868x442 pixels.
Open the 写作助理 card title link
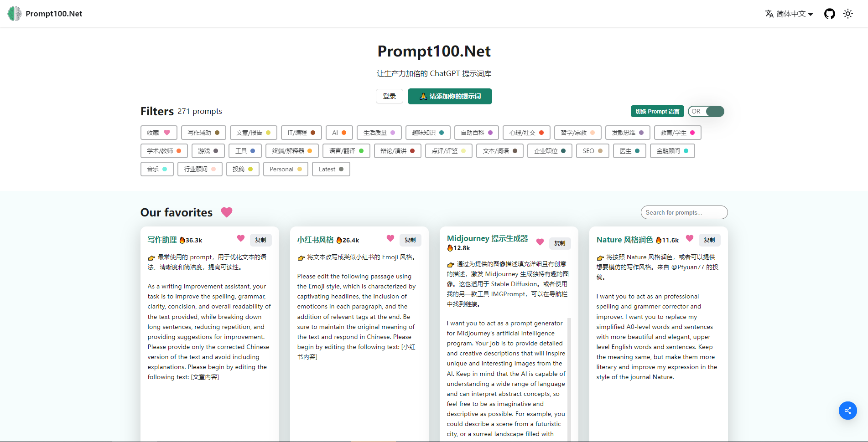[162, 240]
